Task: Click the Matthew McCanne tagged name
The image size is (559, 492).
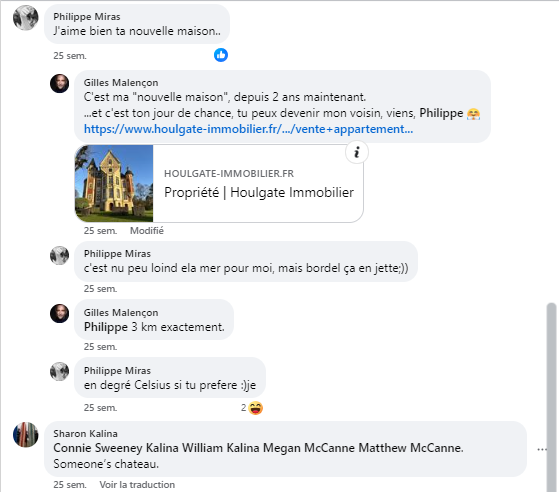Action: click(410, 448)
